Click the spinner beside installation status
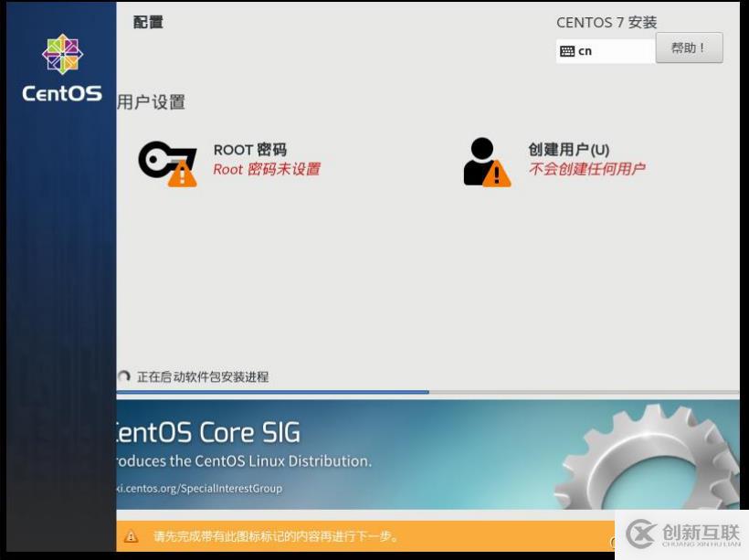The width and height of the screenshot is (749, 560). [123, 376]
